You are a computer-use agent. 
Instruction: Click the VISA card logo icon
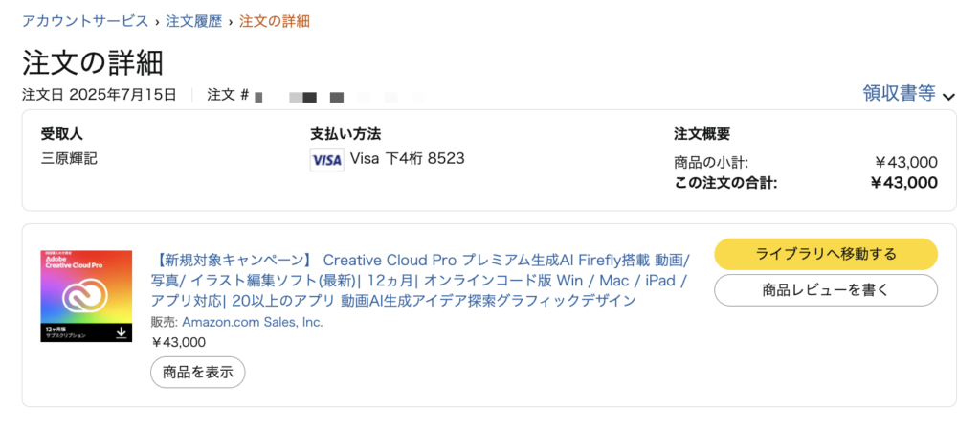point(327,160)
